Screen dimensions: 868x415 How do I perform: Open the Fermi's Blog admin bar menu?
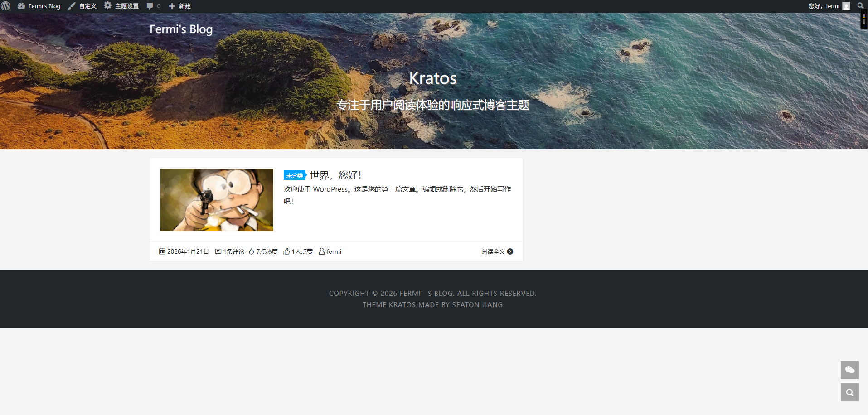click(39, 6)
